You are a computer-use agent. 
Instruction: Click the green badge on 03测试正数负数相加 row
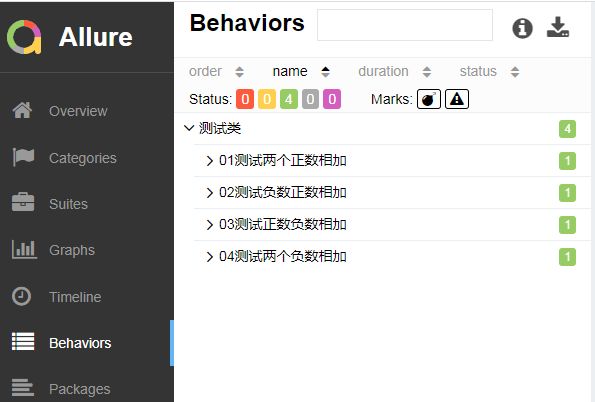[x=567, y=225]
